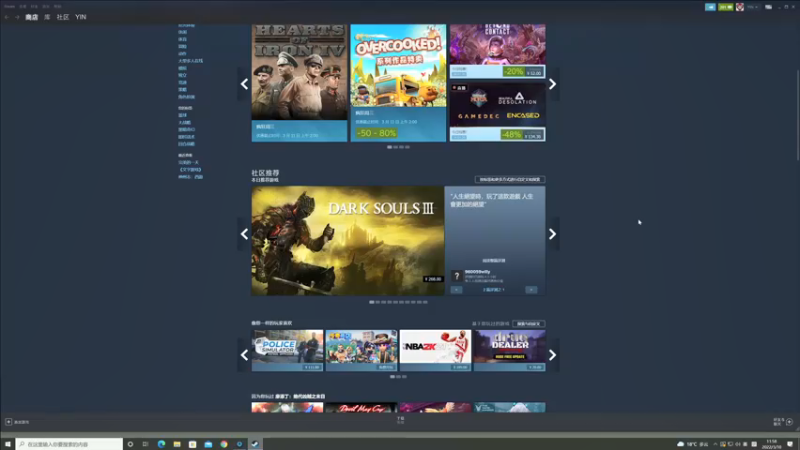This screenshot has height=450, width=800.
Task: Go to next review with small right button
Action: 531,290
